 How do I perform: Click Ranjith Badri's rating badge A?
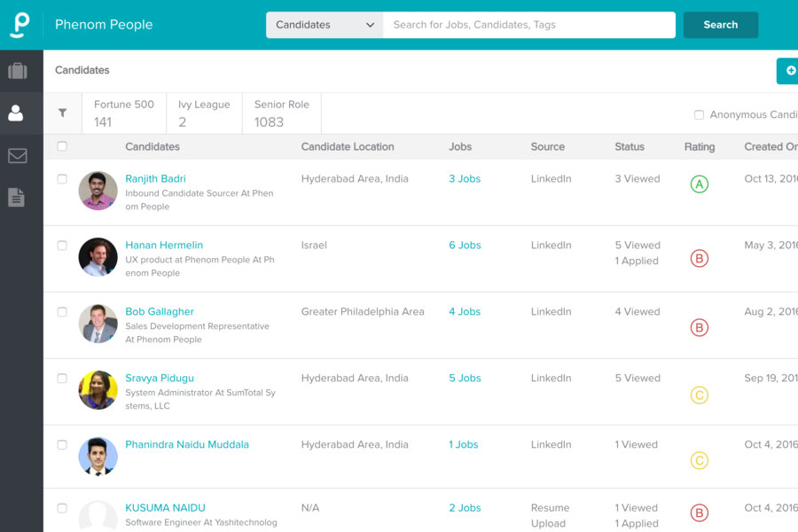coord(700,184)
